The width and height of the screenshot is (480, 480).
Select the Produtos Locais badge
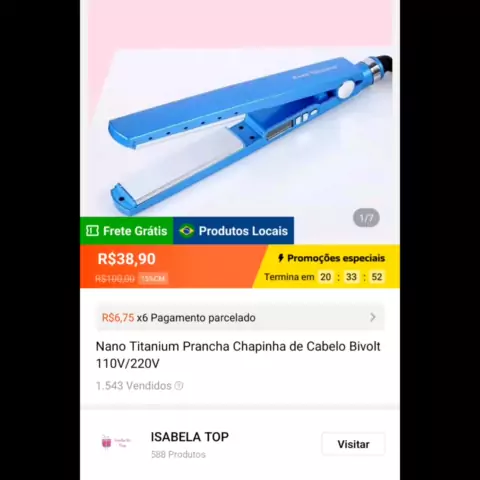tap(233, 231)
